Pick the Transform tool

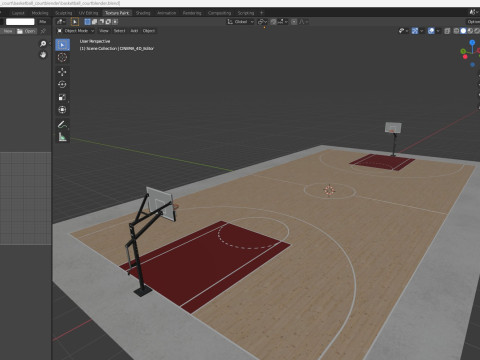coord(62,110)
